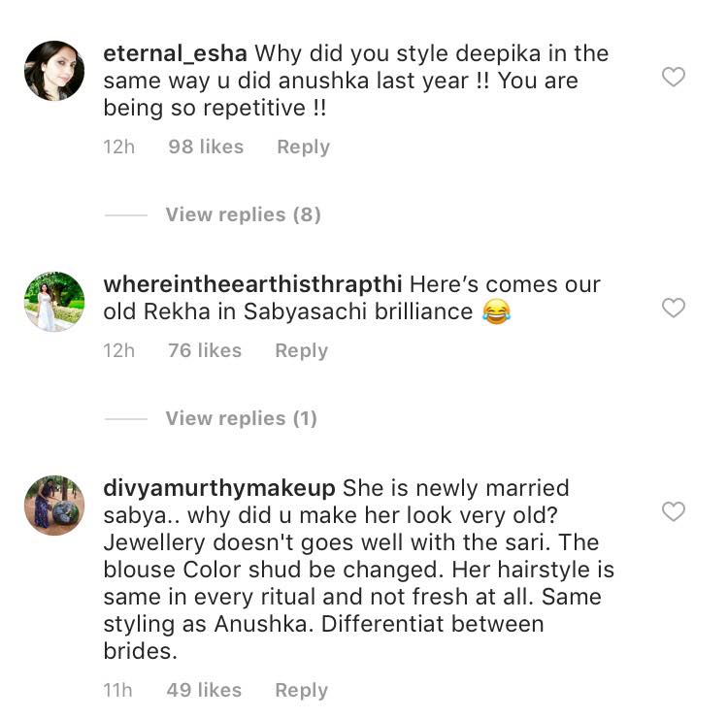
Task: Heart divyamurthymakeup's comment
Action: click(x=673, y=511)
